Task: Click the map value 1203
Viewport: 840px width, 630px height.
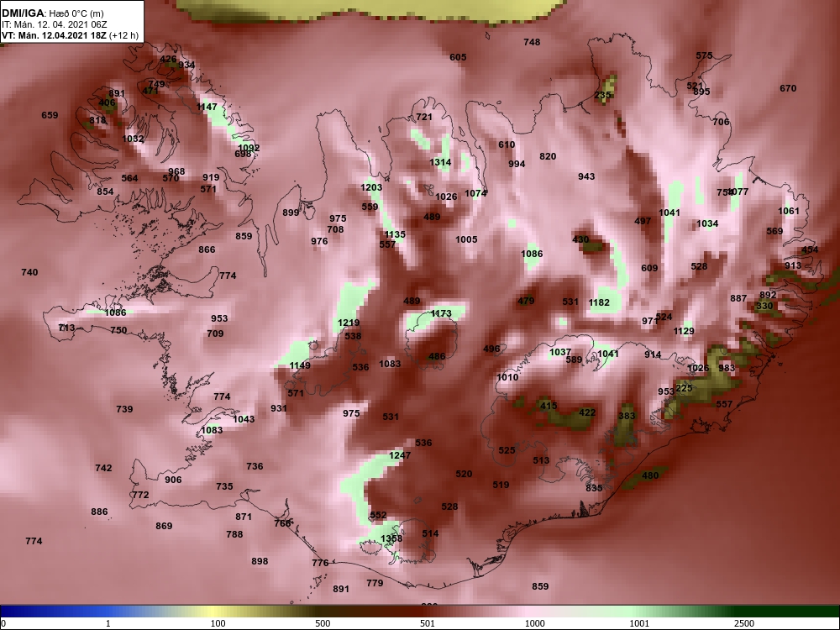Action: (x=371, y=187)
